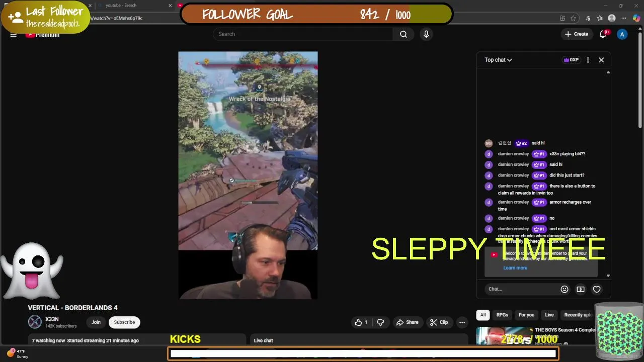Select the RPGs filter chip
This screenshot has width=644, height=362.
(x=502, y=315)
